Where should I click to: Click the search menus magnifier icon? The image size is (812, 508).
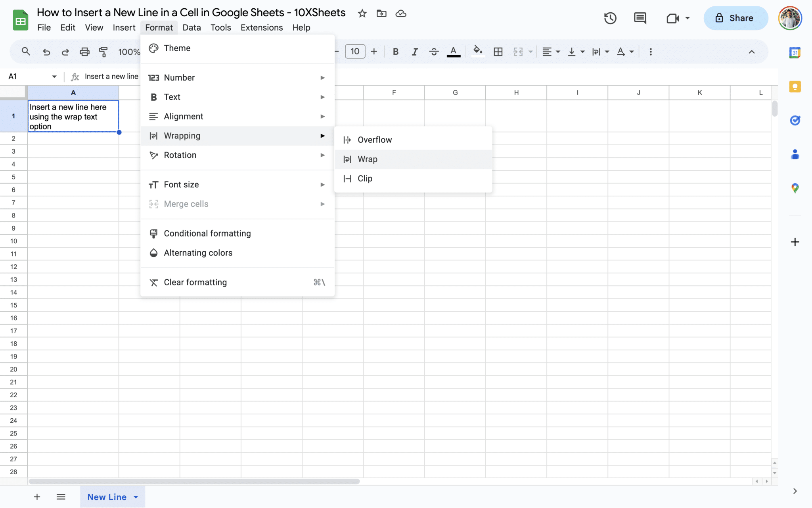(26, 52)
